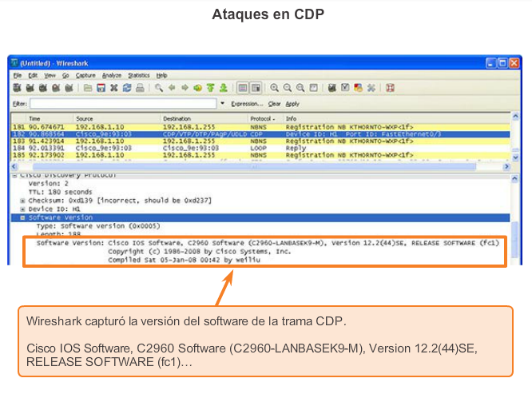The height and width of the screenshot is (398, 532).
Task: Click the Info column header
Action: tap(396, 118)
